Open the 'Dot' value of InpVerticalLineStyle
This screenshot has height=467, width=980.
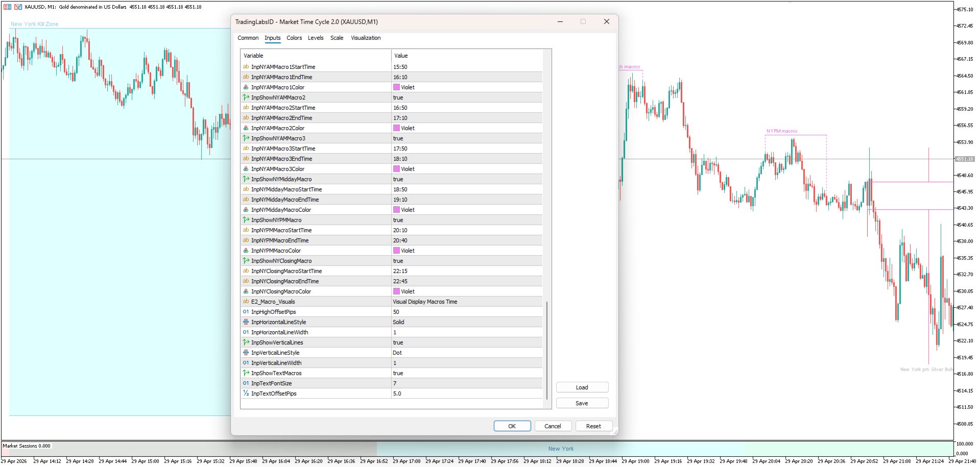[x=397, y=353]
